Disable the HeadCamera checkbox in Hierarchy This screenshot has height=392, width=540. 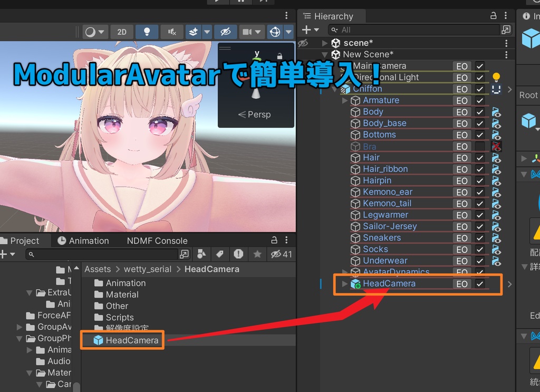[480, 283]
